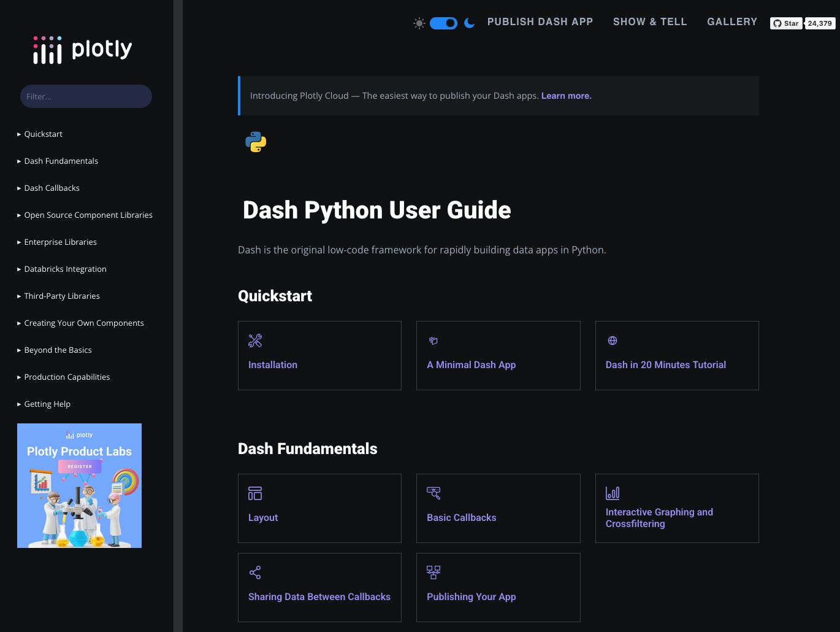The height and width of the screenshot is (632, 840).
Task: Open the Gallery menu item
Action: pos(731,22)
